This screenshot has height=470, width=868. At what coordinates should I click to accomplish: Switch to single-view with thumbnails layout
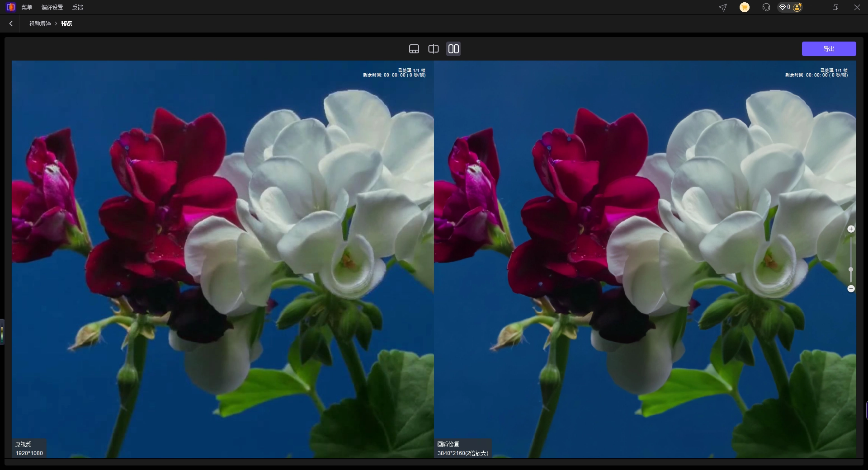pos(414,49)
